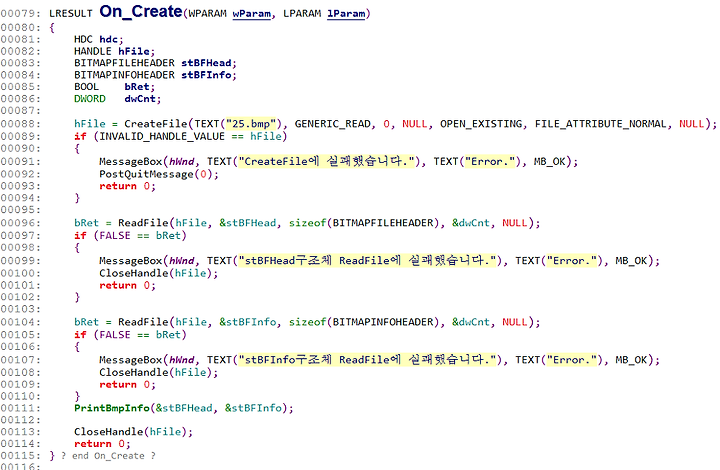Click the CreateFile function call
The image size is (720, 470).
pyautogui.click(x=156, y=124)
